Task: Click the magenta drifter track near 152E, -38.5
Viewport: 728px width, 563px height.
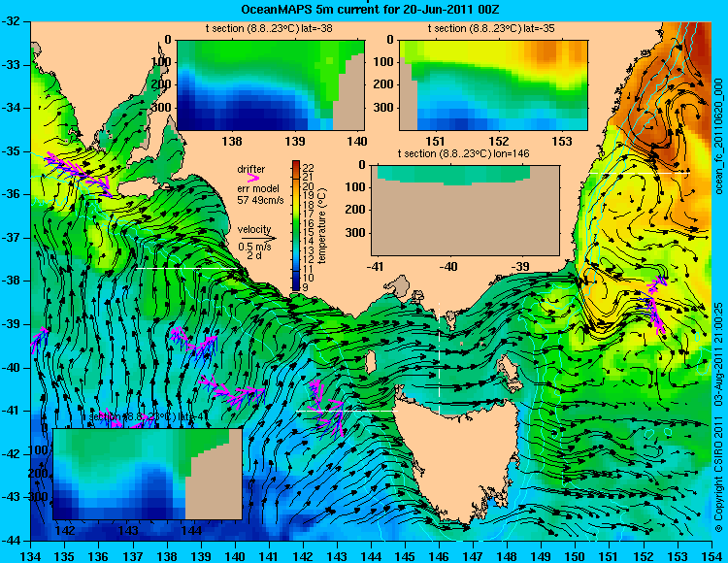Action: 653,304
